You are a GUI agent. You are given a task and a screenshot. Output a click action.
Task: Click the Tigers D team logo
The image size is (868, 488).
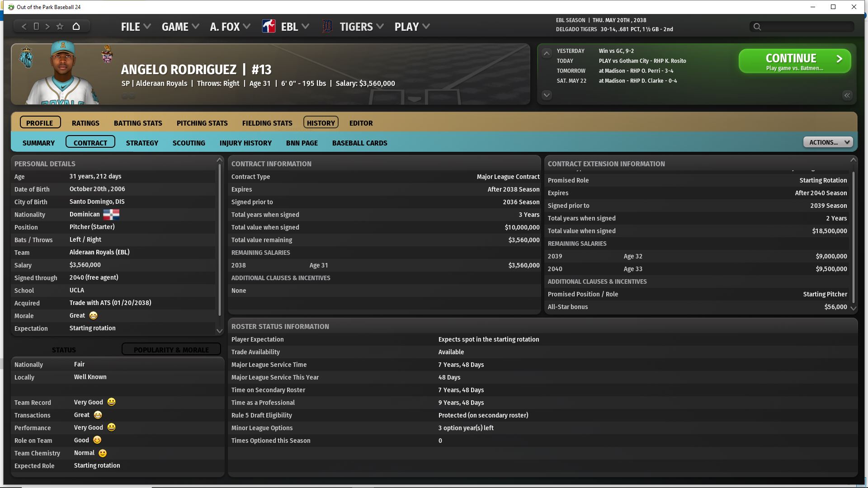327,26
